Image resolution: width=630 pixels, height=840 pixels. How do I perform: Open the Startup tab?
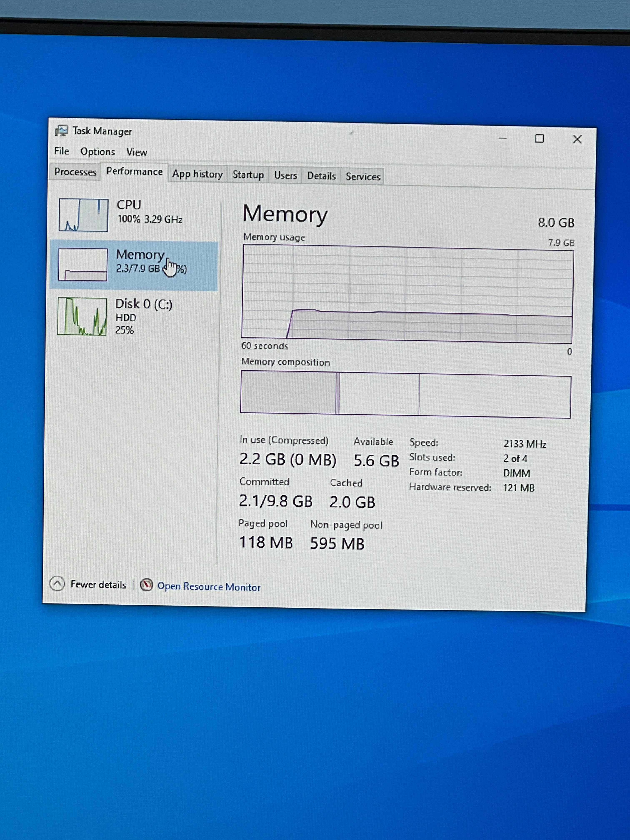[248, 175]
